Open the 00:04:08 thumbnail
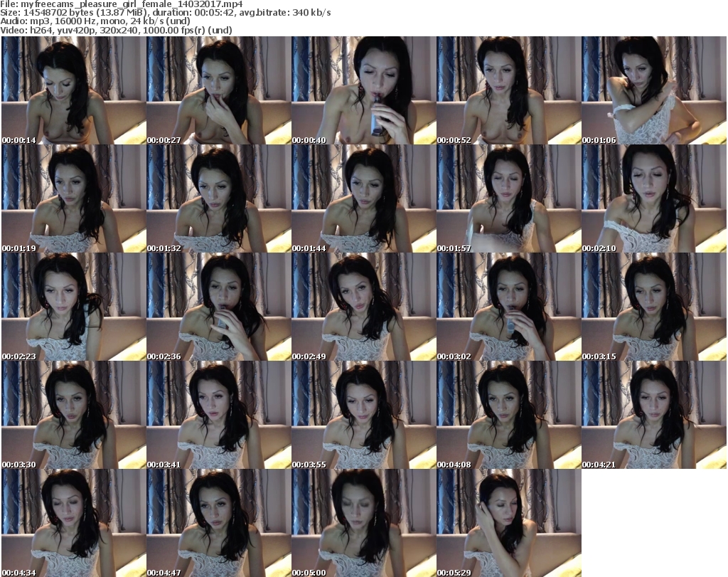Screen dimensions: 728x577 509,415
